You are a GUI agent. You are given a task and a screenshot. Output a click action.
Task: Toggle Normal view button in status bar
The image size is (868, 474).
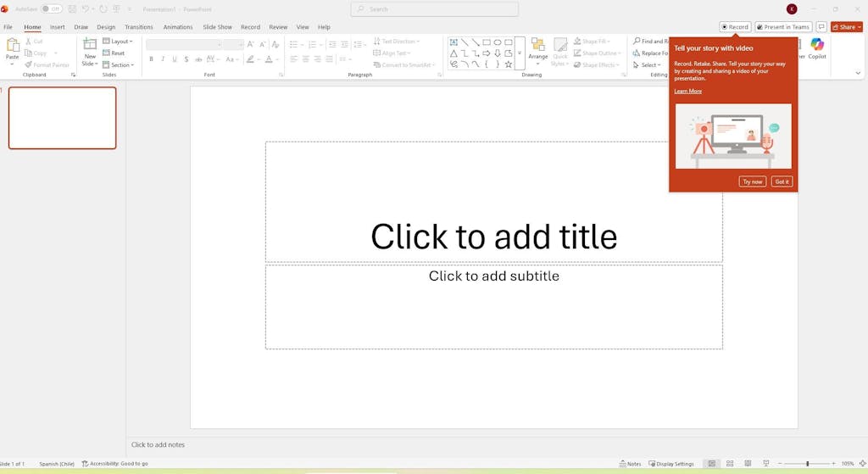(711, 464)
